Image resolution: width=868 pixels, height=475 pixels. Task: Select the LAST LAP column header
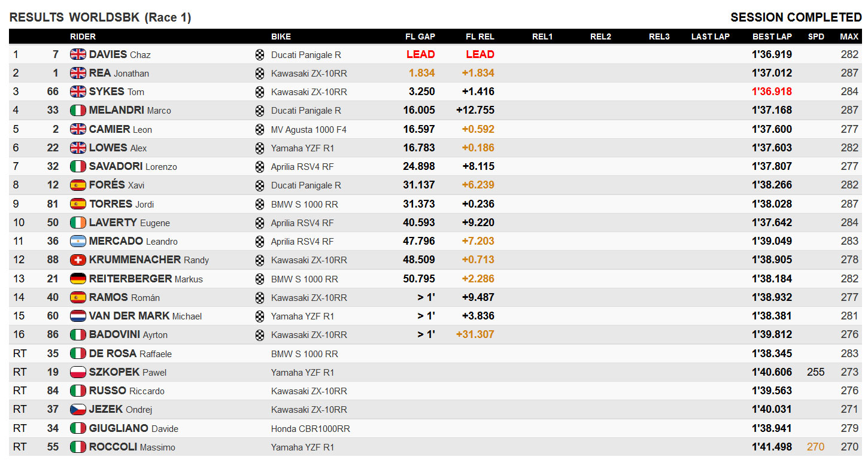(x=711, y=36)
